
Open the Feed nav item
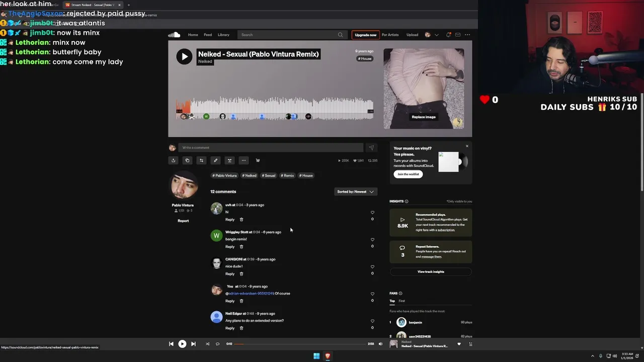click(x=208, y=35)
